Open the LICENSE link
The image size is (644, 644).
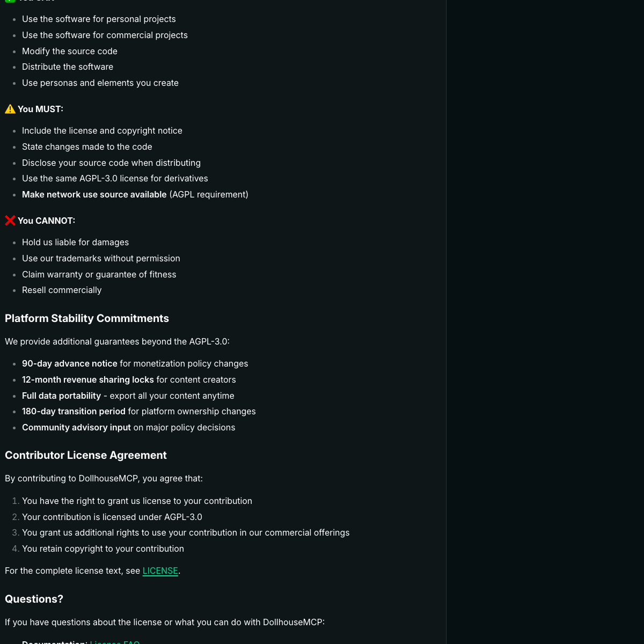point(160,571)
